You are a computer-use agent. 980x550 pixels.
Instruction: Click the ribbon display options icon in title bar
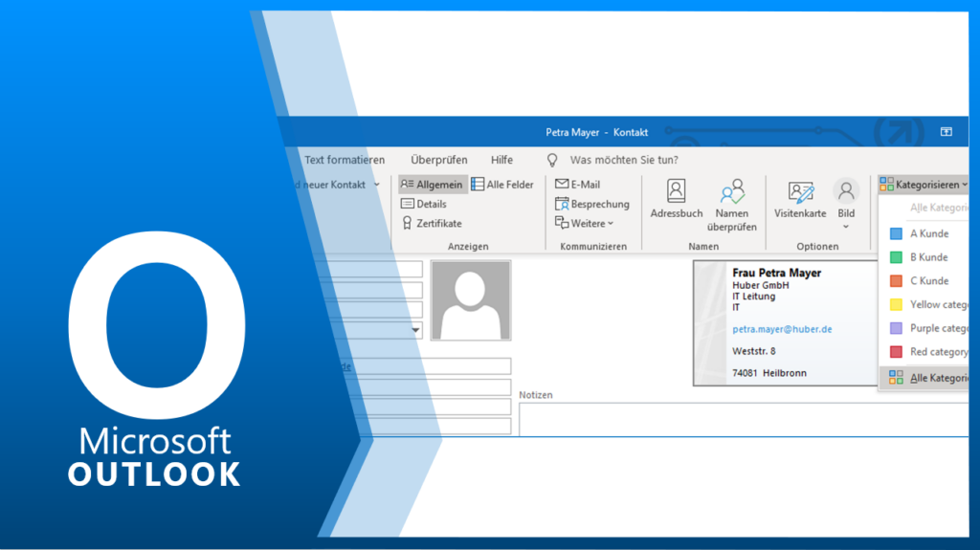[x=946, y=132]
